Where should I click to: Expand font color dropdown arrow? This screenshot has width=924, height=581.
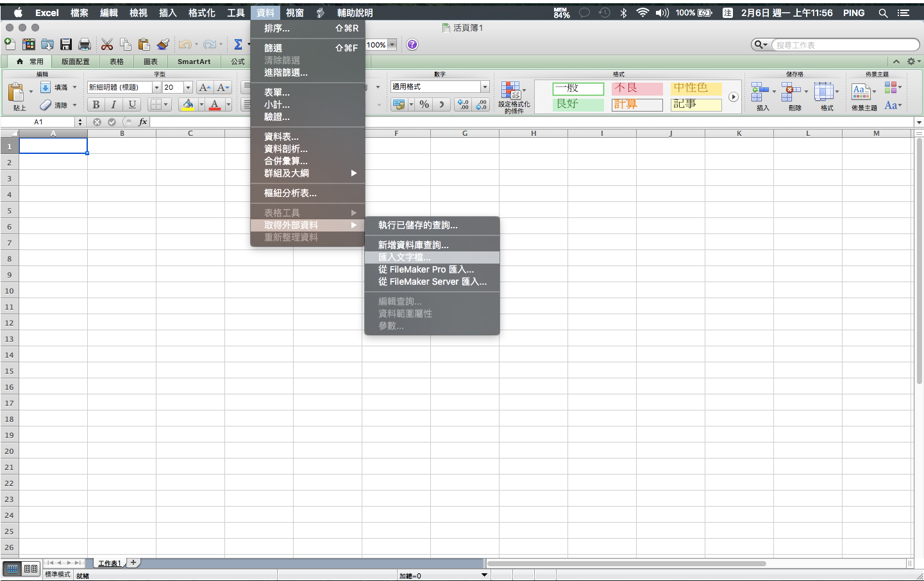pos(228,105)
